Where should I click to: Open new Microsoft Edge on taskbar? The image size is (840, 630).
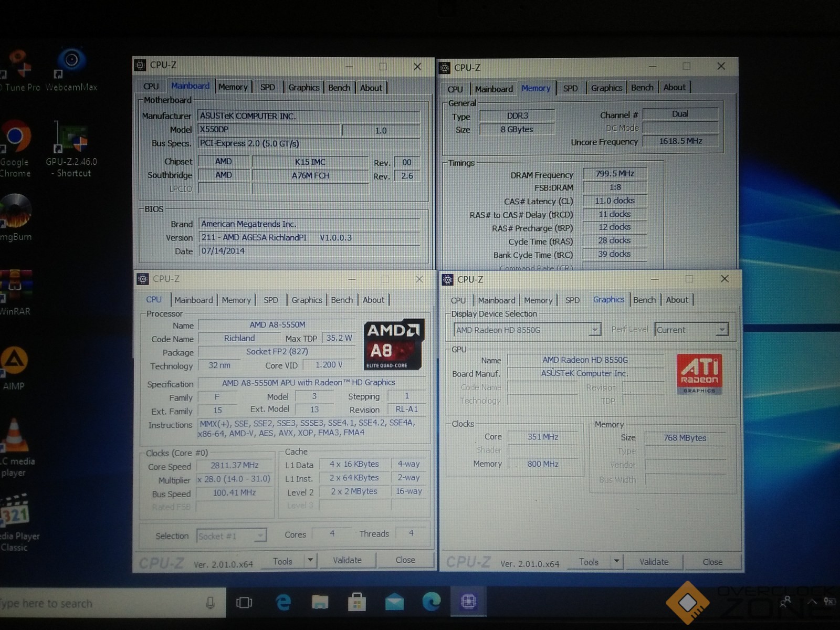pos(431,602)
